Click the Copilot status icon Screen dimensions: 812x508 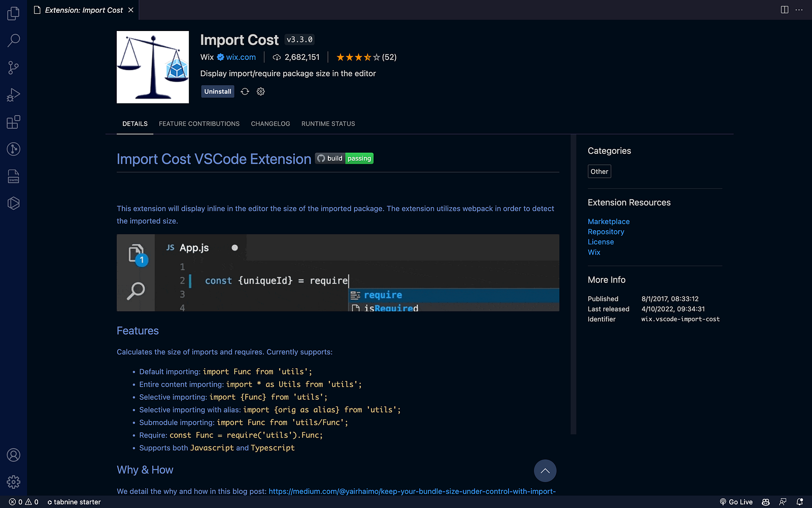766,502
